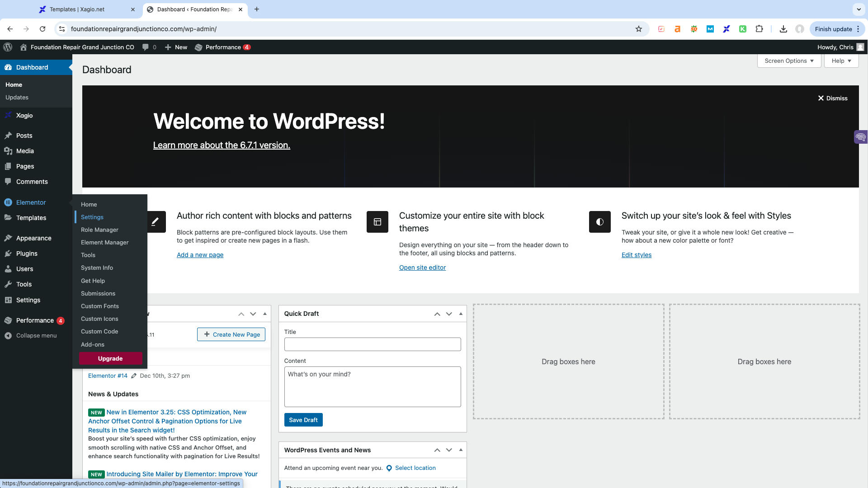Click the 'Open site editor' link

pos(422,267)
